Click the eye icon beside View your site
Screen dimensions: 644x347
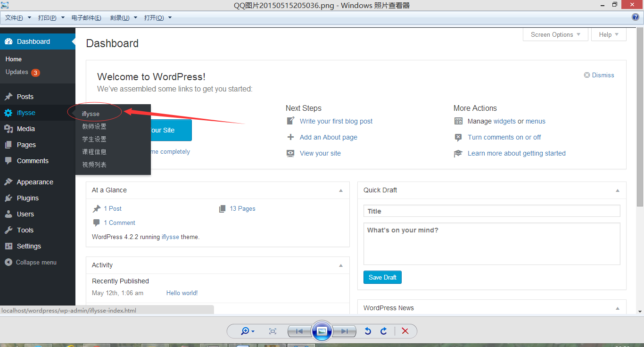[290, 153]
